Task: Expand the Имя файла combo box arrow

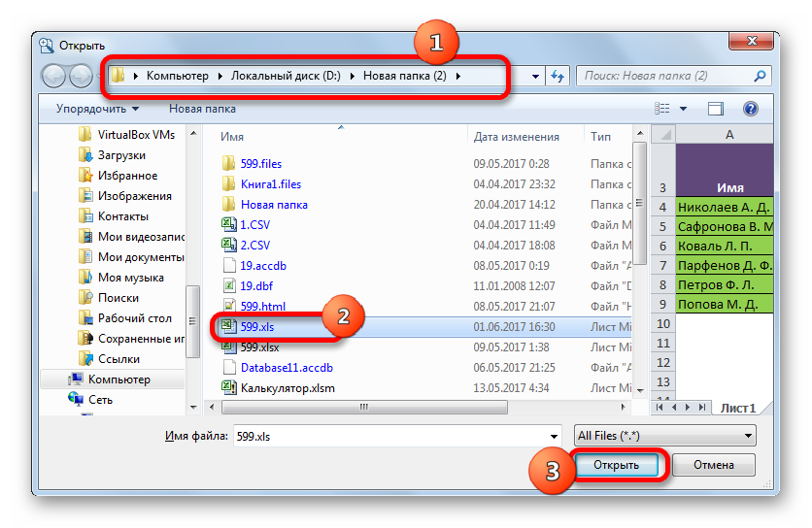Action: coord(554,437)
